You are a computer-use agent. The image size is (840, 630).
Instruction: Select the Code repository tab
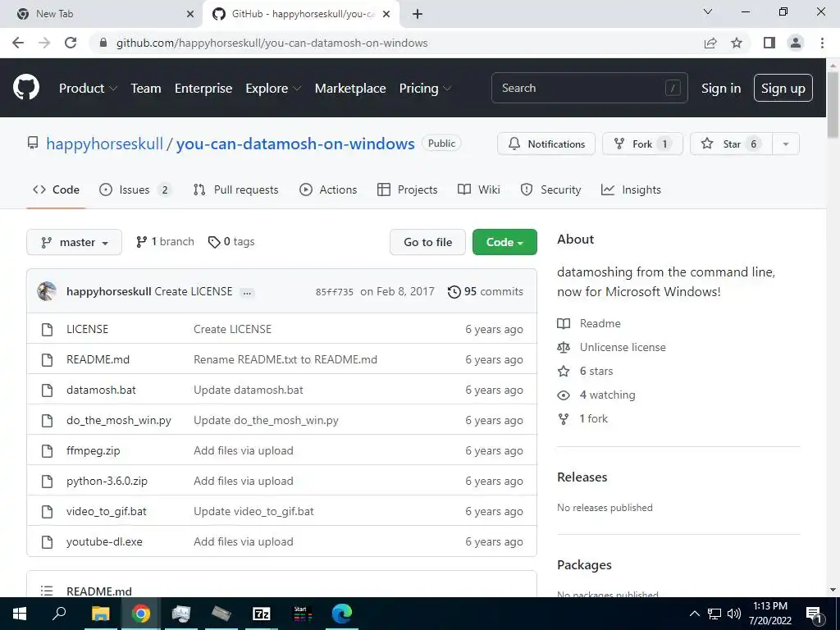pyautogui.click(x=56, y=189)
